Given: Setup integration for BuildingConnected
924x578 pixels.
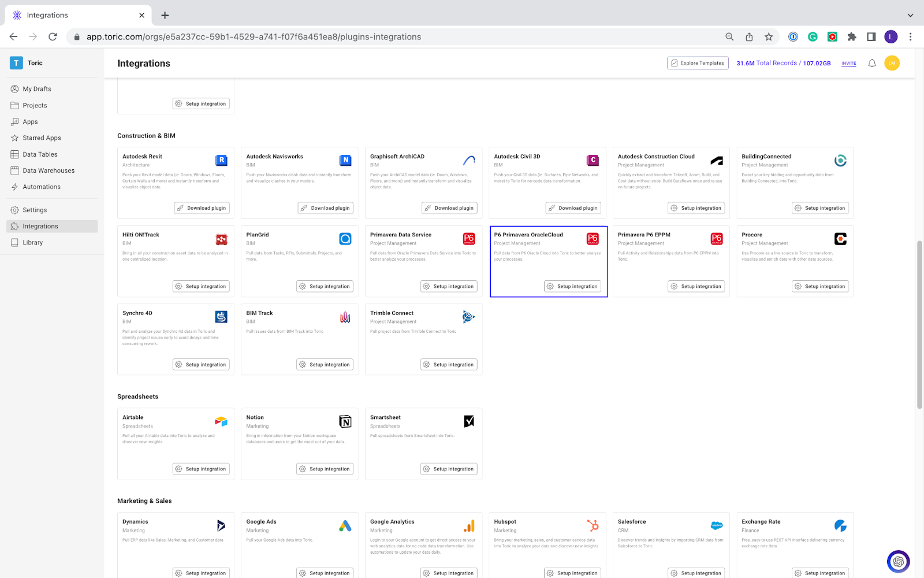Looking at the screenshot, I should click(820, 208).
